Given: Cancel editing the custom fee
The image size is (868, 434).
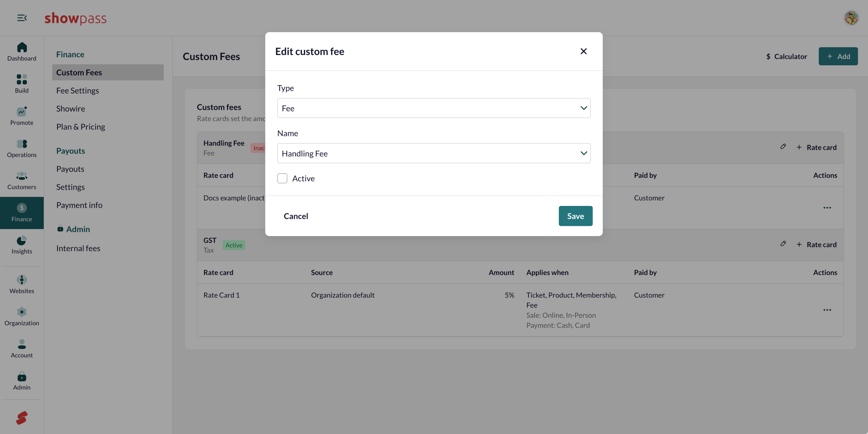Looking at the screenshot, I should pos(296,216).
